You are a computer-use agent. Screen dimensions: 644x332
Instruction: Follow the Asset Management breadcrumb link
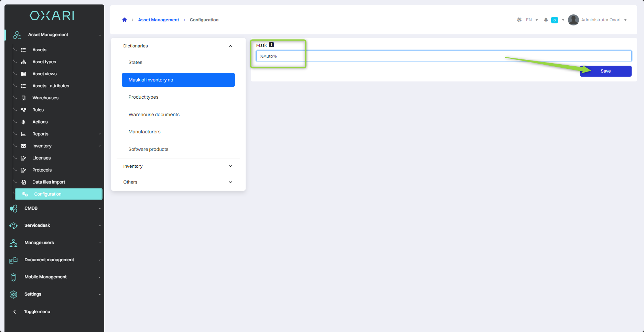[x=158, y=20]
